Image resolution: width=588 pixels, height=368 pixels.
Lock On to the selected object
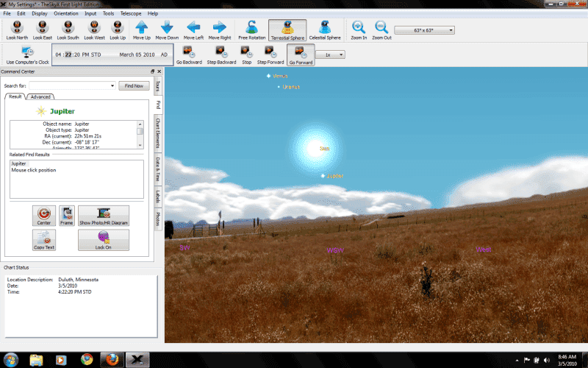pyautogui.click(x=103, y=240)
